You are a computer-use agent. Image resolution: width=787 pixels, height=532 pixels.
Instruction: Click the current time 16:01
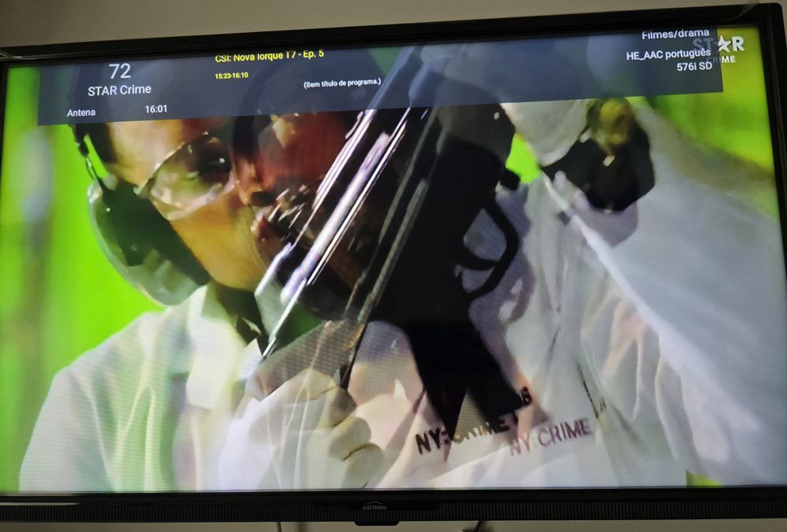tap(156, 109)
